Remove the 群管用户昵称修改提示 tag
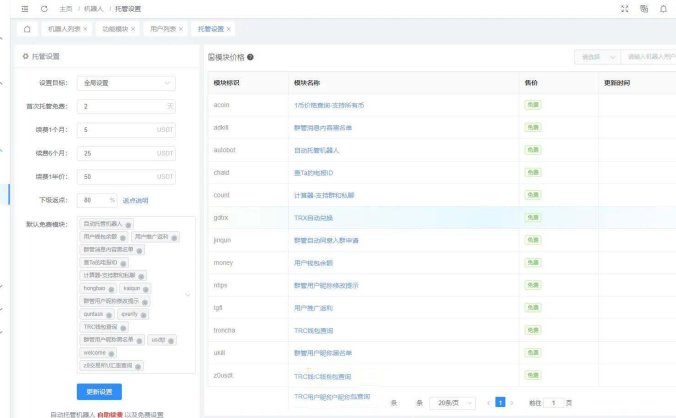The image size is (676, 418). click(x=145, y=303)
